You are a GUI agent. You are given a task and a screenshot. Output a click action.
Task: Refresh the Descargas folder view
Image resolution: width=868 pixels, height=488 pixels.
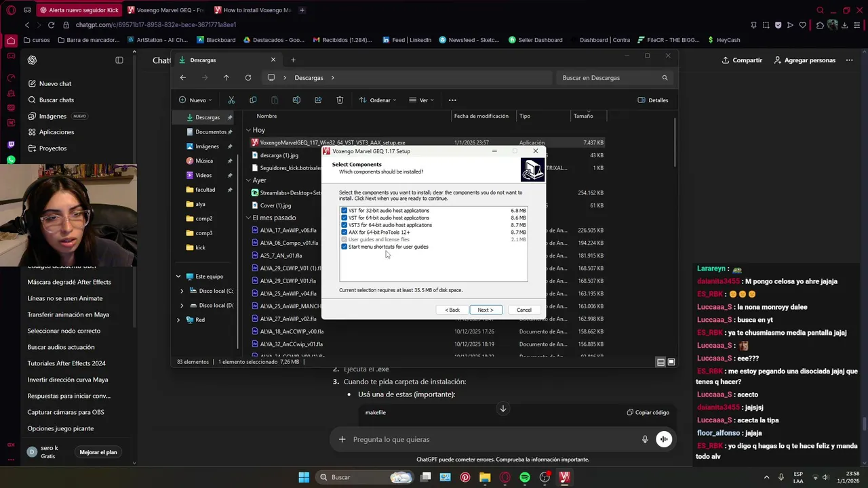pos(248,77)
